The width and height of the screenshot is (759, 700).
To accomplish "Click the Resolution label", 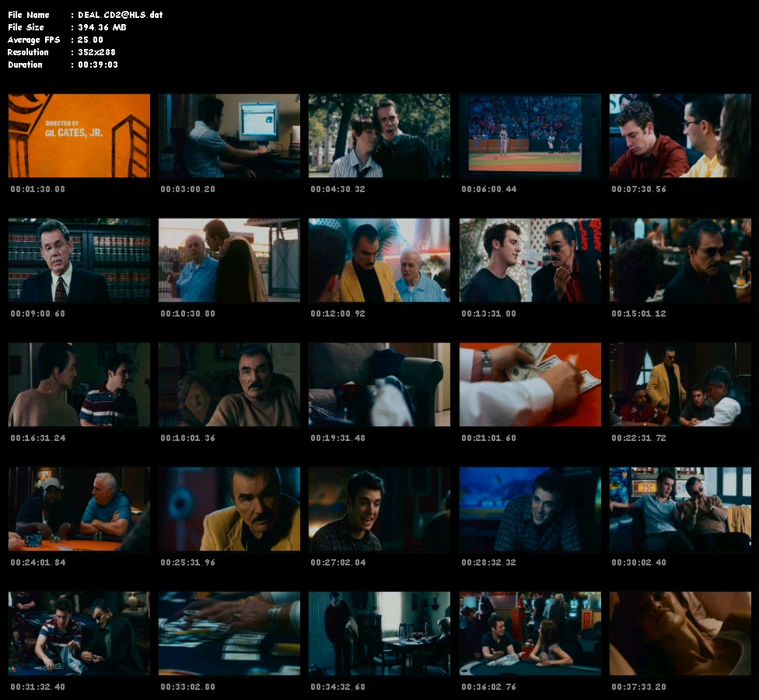I will (x=28, y=52).
